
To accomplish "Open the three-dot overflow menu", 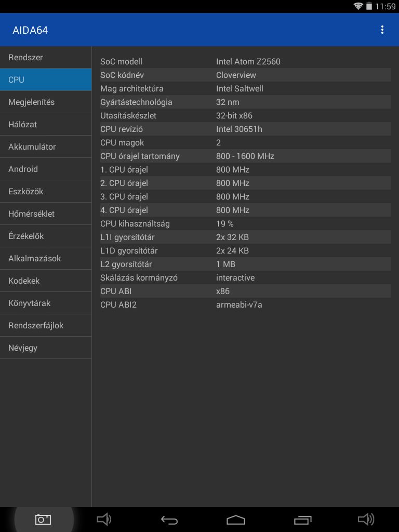I will coord(382,30).
